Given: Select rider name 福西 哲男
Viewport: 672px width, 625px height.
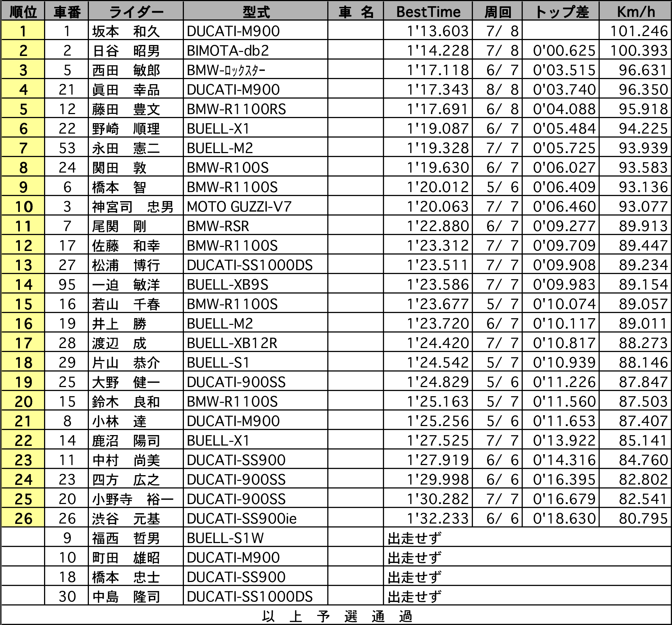Looking at the screenshot, I should coord(126,538).
